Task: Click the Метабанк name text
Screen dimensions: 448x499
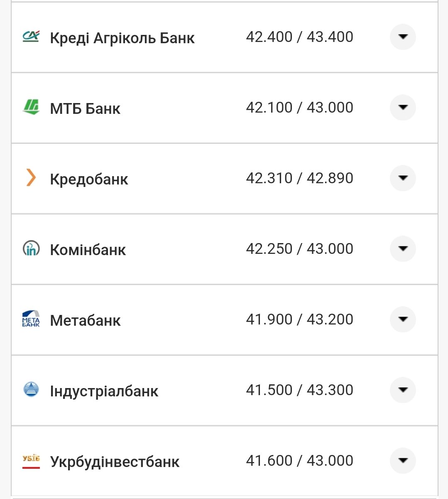Action: coord(85,321)
